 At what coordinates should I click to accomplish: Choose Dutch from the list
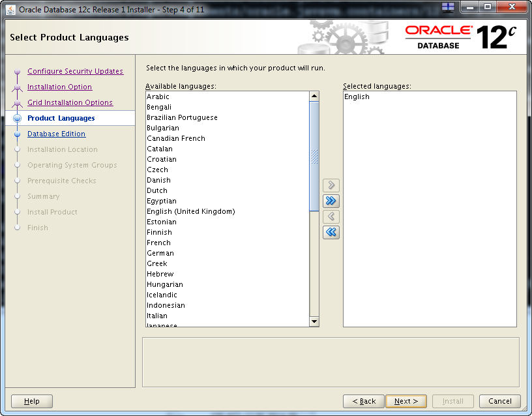click(x=228, y=190)
